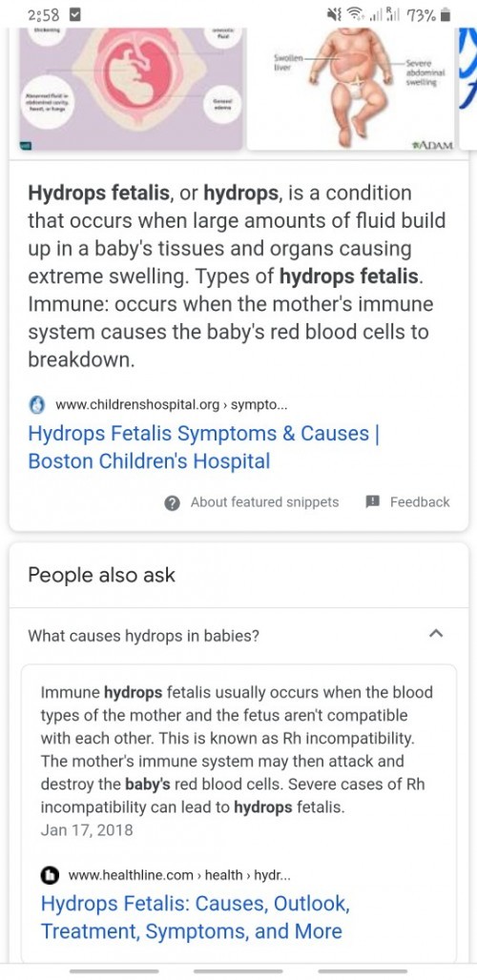Tap the About featured snippets link
The height and width of the screenshot is (980, 477).
click(x=264, y=501)
